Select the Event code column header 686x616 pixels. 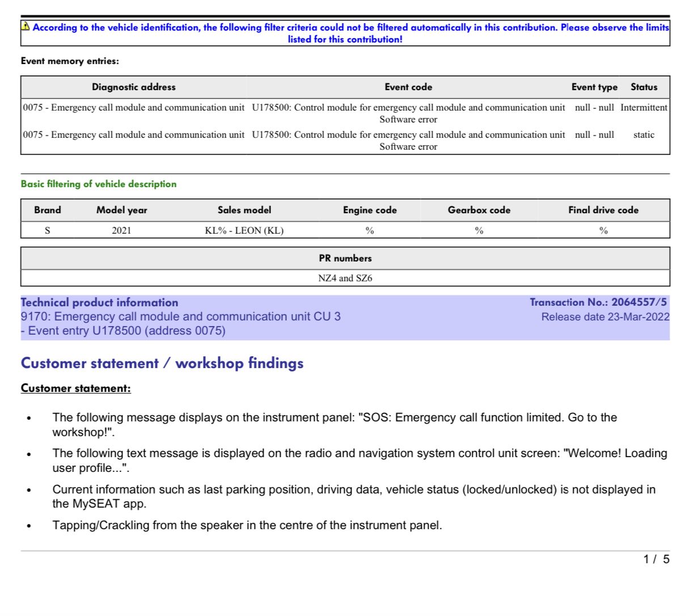[408, 87]
